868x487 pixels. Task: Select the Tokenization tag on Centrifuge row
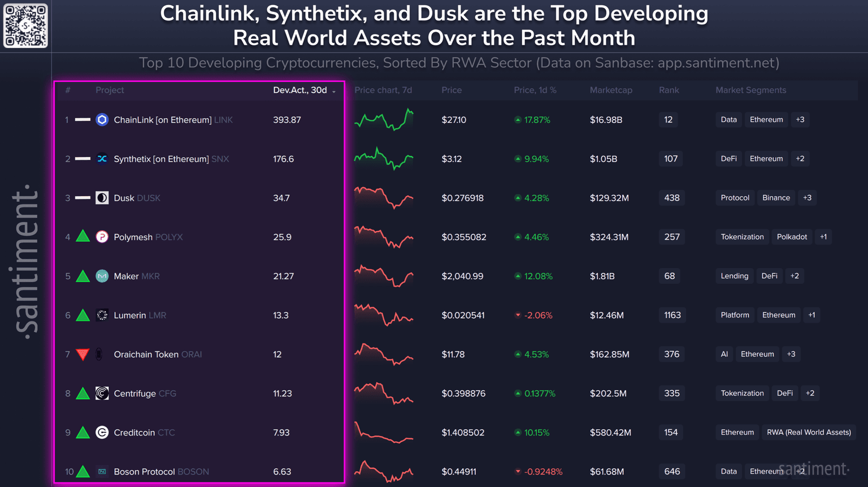tap(742, 393)
